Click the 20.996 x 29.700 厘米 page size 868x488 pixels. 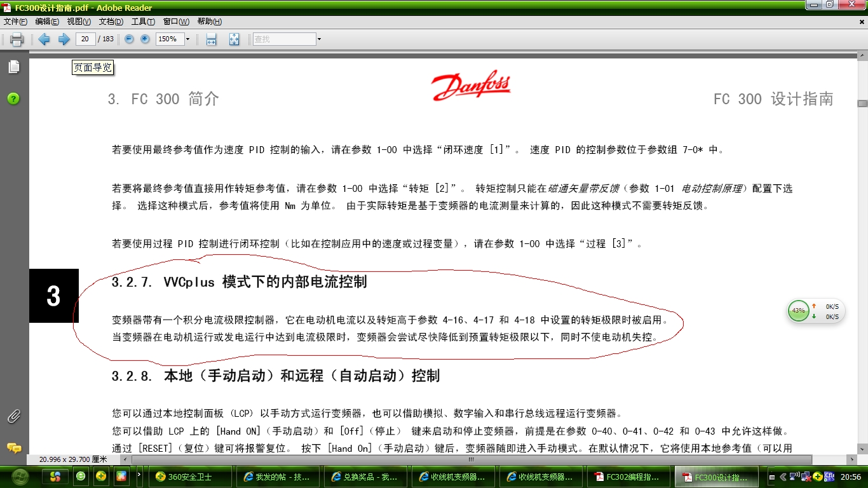[x=73, y=459]
